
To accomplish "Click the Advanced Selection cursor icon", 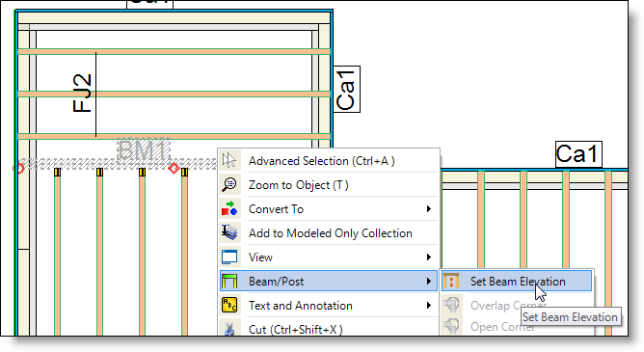I will [229, 160].
